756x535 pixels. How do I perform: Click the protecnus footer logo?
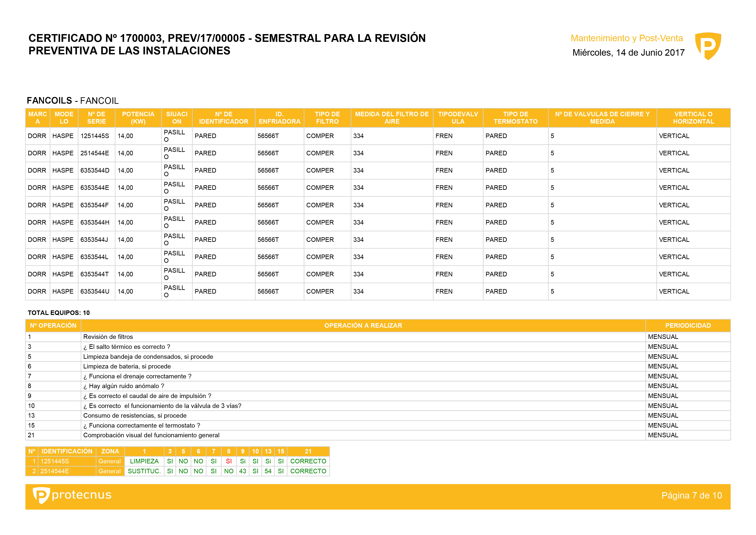(x=72, y=495)
